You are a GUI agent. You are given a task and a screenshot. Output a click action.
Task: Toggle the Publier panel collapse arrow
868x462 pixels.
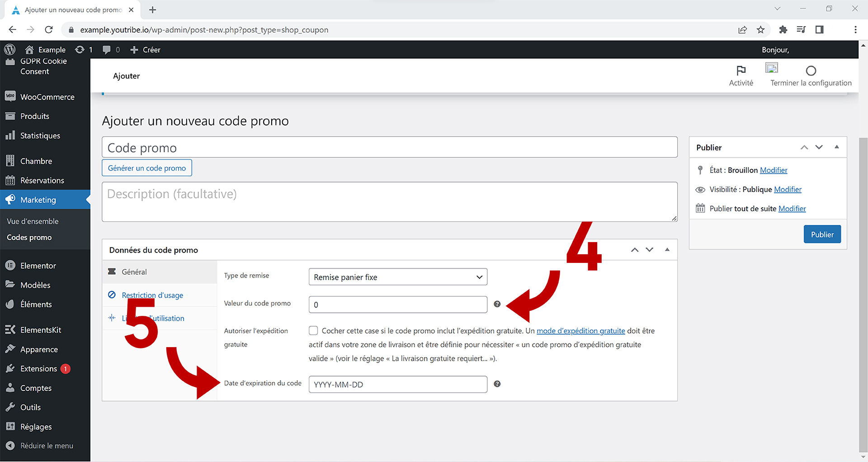(x=836, y=147)
